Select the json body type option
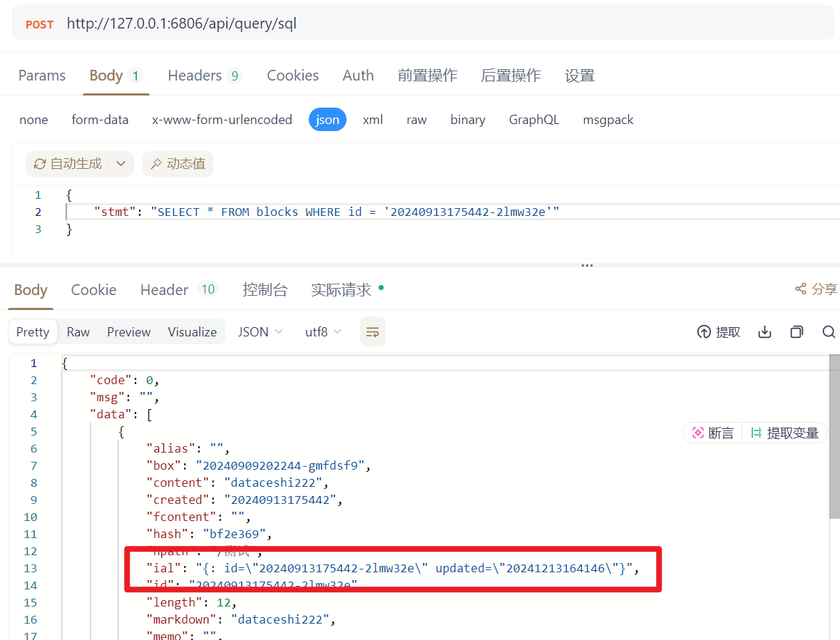840x640 pixels. 327,119
